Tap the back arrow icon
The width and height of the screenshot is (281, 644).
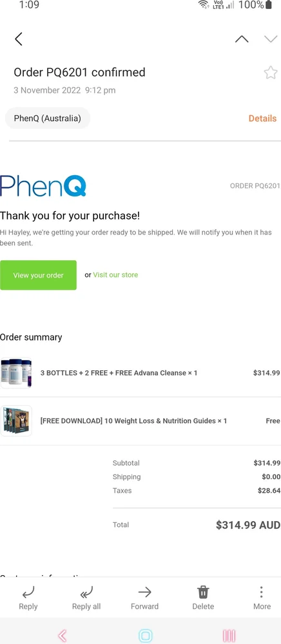(19, 39)
